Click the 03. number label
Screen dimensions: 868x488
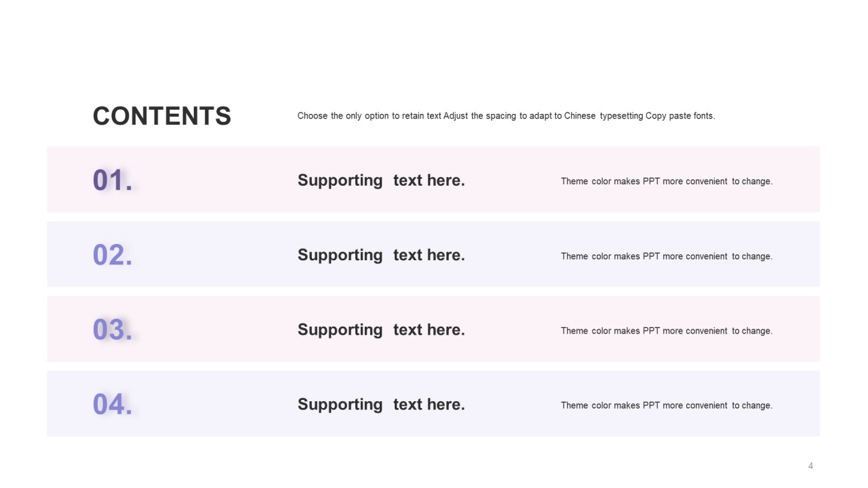113,329
